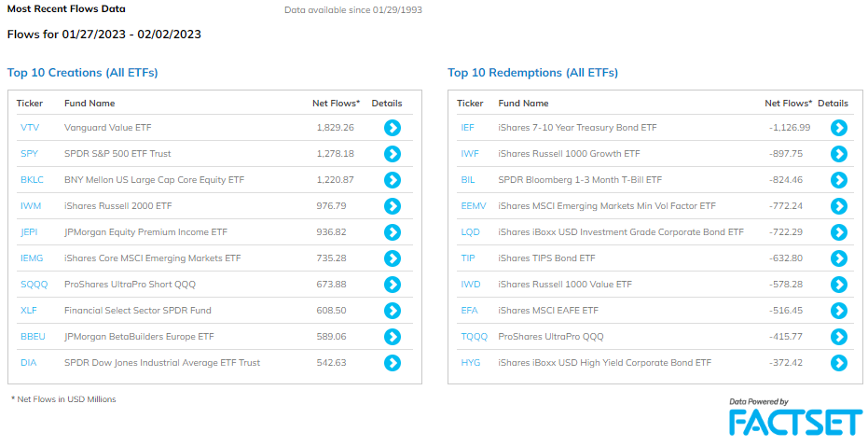Click Net Flows in USD Millions footnote
This screenshot has height=446, width=868.
pyautogui.click(x=63, y=399)
